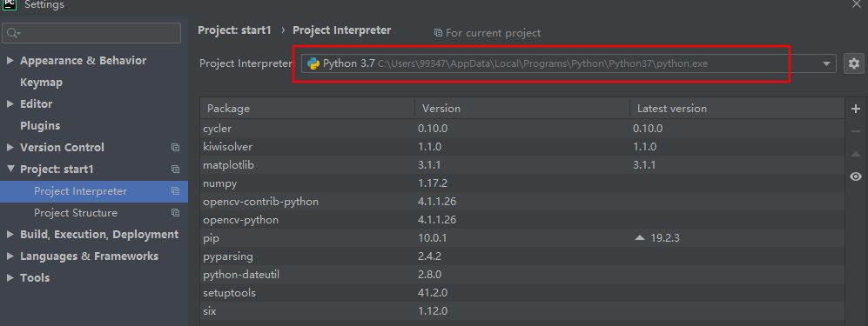Image resolution: width=868 pixels, height=326 pixels.
Task: Select the pip package row
Action: point(522,238)
